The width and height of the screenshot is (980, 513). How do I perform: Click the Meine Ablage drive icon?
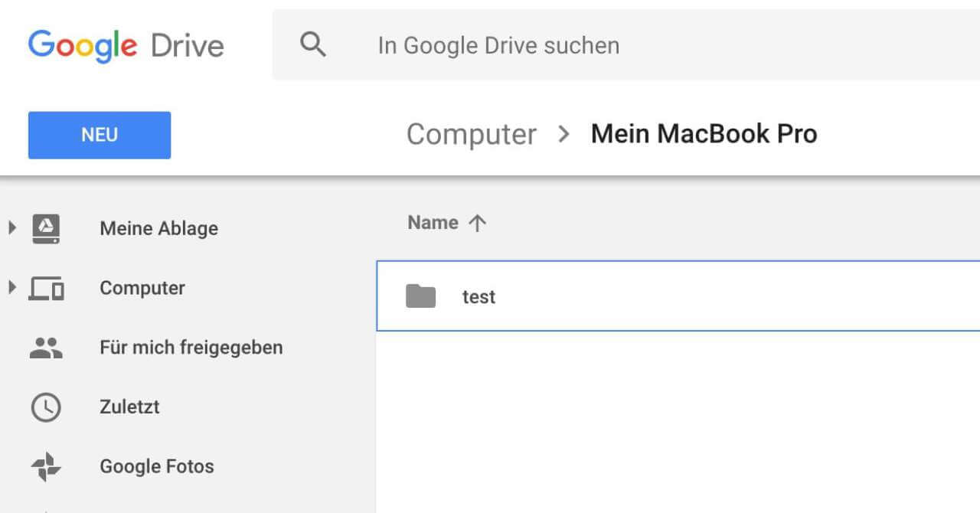pos(46,228)
